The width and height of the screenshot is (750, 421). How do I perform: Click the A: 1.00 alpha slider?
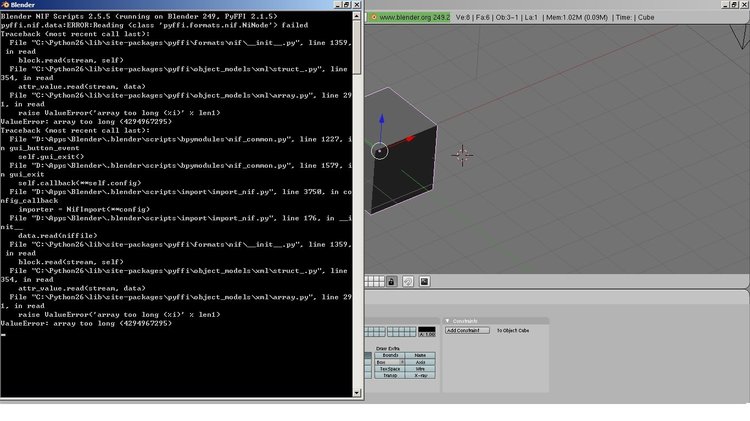(427, 334)
